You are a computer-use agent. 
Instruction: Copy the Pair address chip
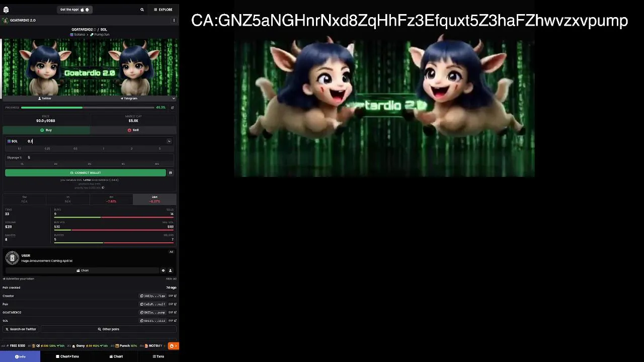pos(152,304)
